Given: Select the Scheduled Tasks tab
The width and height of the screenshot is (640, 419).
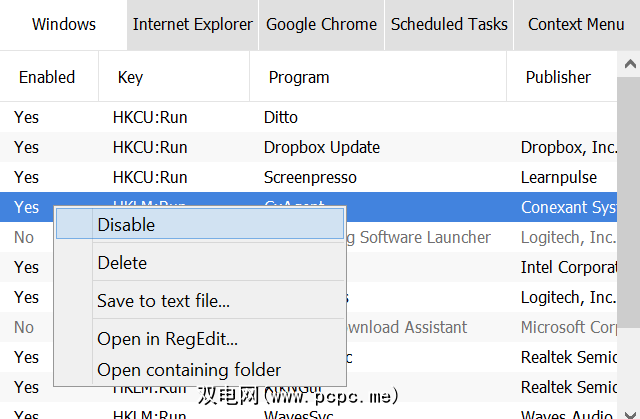Looking at the screenshot, I should 449,25.
